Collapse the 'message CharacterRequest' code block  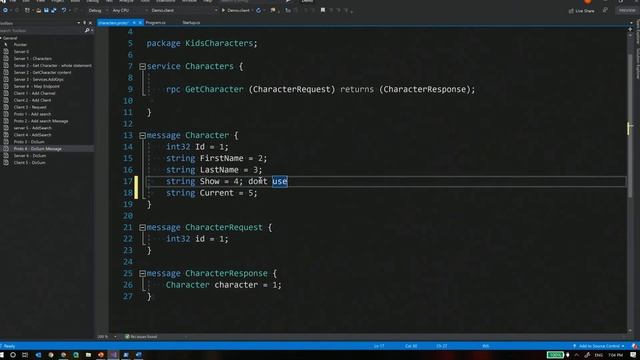tap(142, 227)
